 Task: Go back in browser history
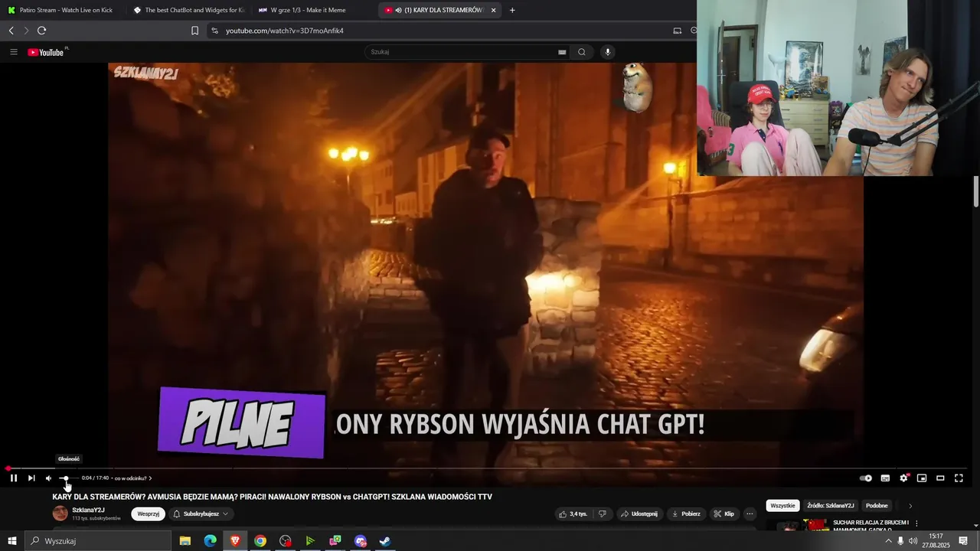click(x=11, y=31)
